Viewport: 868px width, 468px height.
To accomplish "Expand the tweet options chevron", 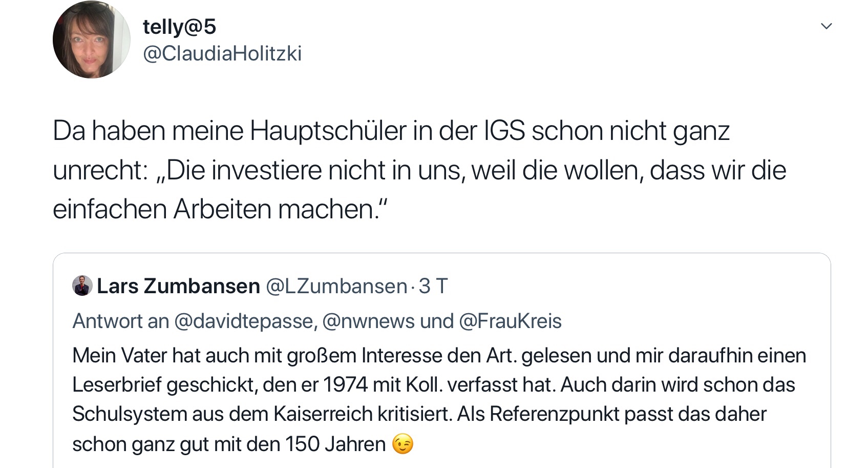I will [826, 26].
